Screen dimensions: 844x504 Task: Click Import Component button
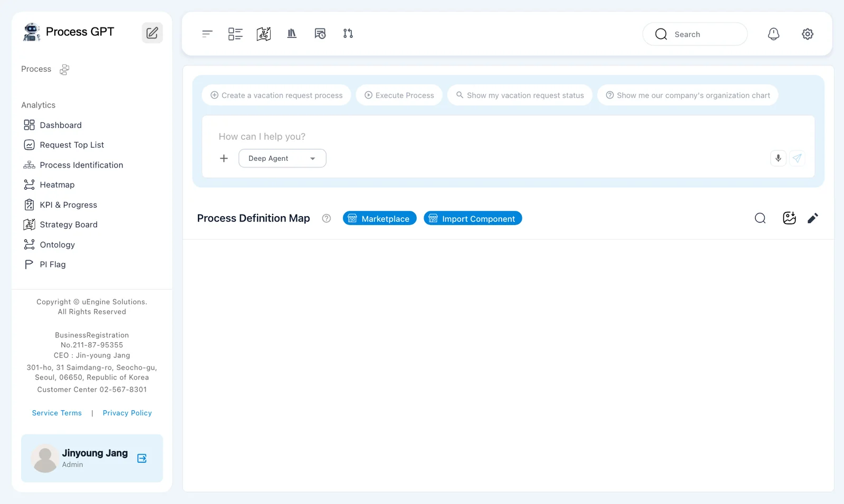(473, 218)
